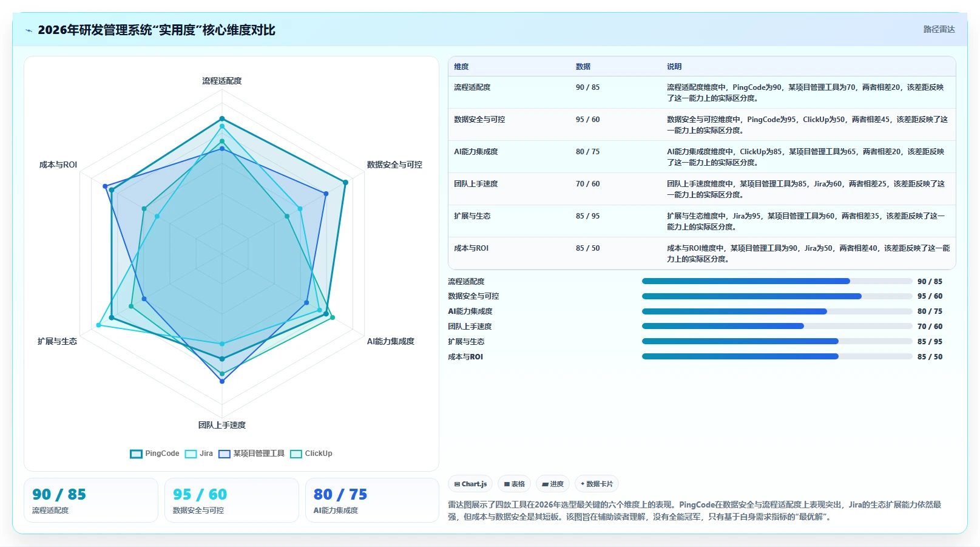Screen dimensions: 980x547
Task: Click the 80 / 75 value beside its progress bar
Action: click(x=930, y=311)
